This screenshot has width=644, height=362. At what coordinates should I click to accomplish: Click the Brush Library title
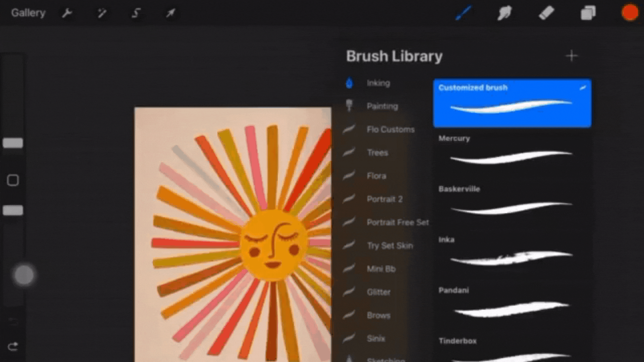[394, 56]
